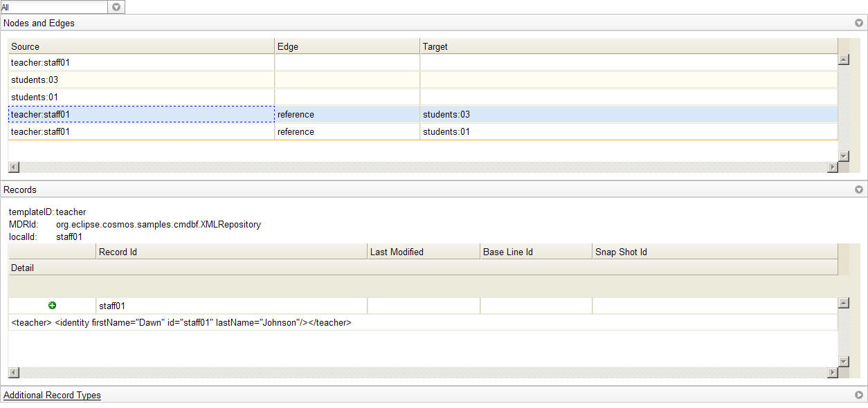Select the students:01 source node row
Screen dimensions: 868x408
pos(423,97)
